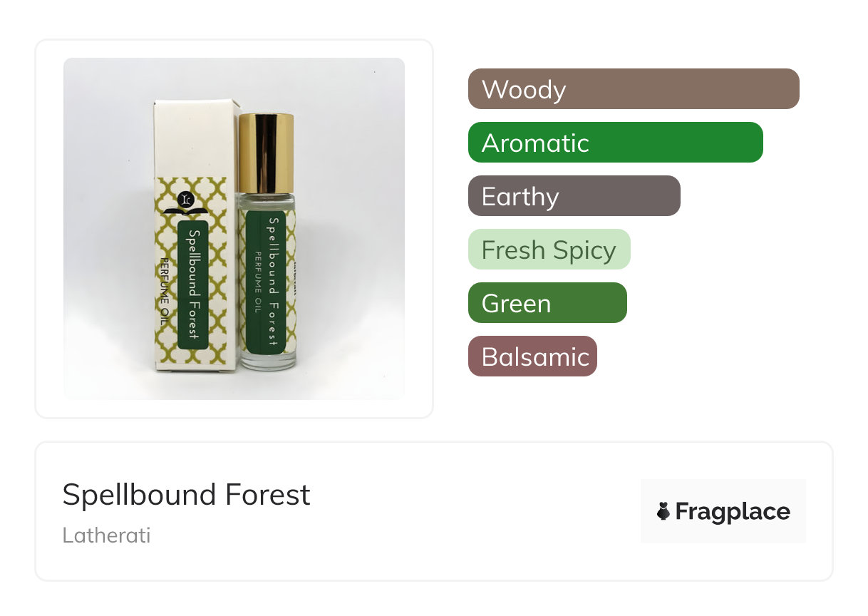
Task: Select the Woody accord bar
Action: coord(633,89)
